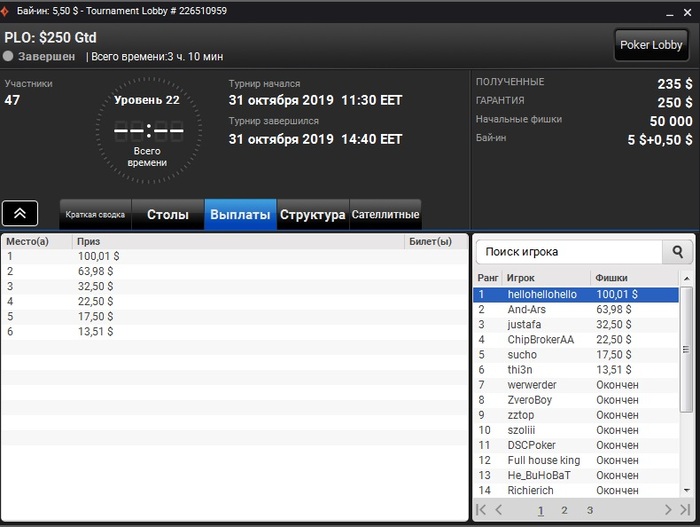This screenshot has width=700, height=527.
Task: Click scrollbar up arrow in player list
Action: coord(687,279)
